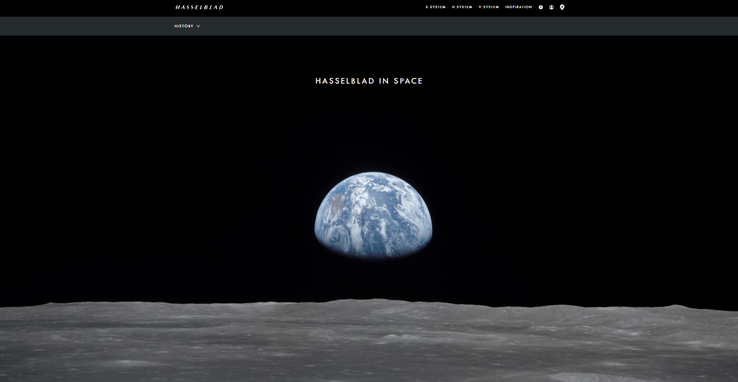Click the lunar surface in the foreground
The height and width of the screenshot is (382, 738).
(x=369, y=341)
